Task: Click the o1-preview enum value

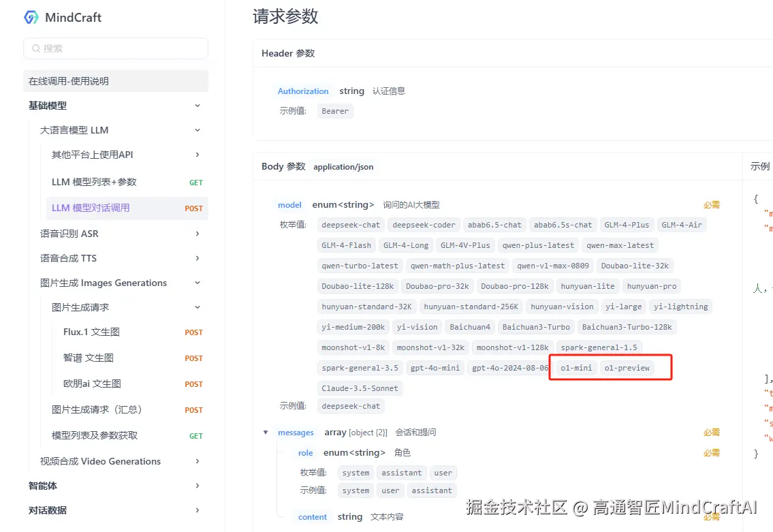Action: [627, 368]
